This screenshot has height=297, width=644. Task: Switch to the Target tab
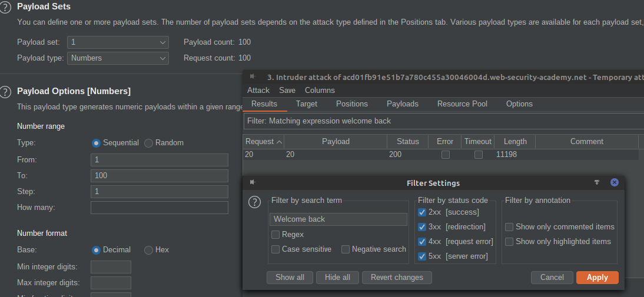[x=306, y=104]
